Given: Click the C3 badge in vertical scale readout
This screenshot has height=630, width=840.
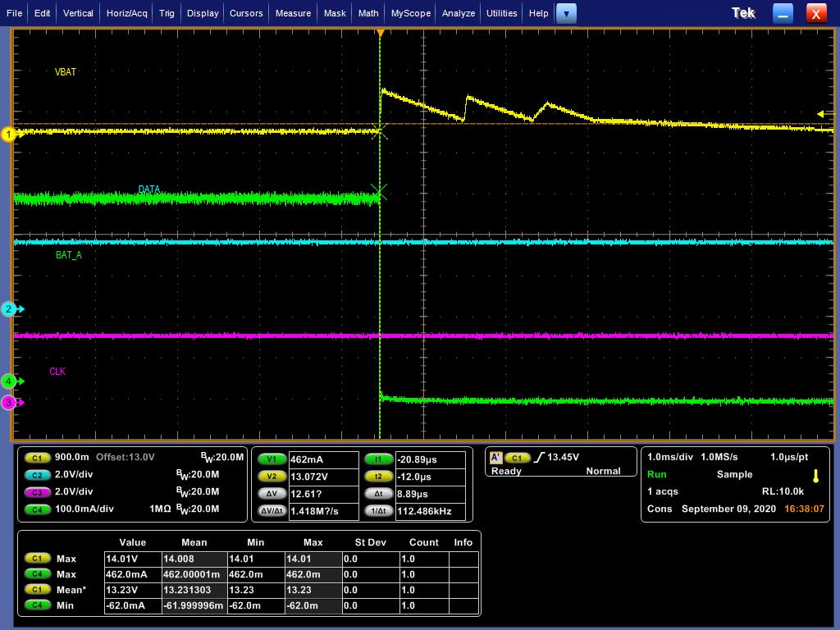Looking at the screenshot, I should 36,492.
